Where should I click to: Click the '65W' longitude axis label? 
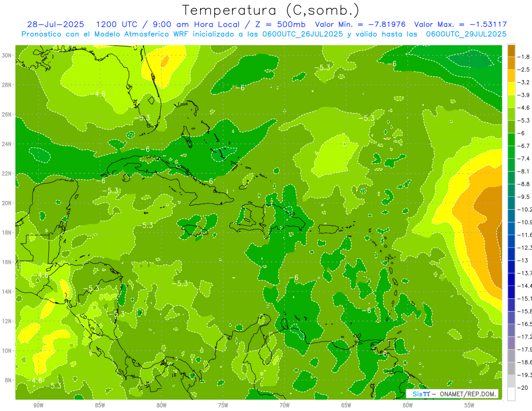point(346,405)
